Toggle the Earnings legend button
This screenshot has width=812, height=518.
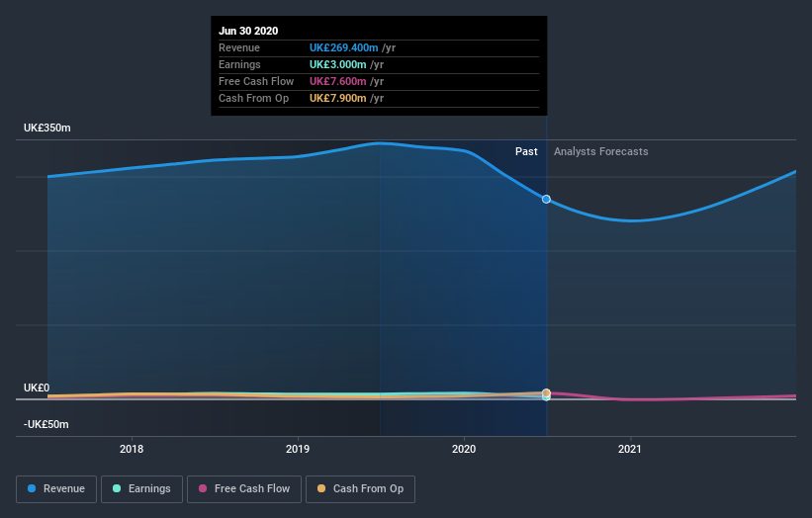pyautogui.click(x=141, y=489)
